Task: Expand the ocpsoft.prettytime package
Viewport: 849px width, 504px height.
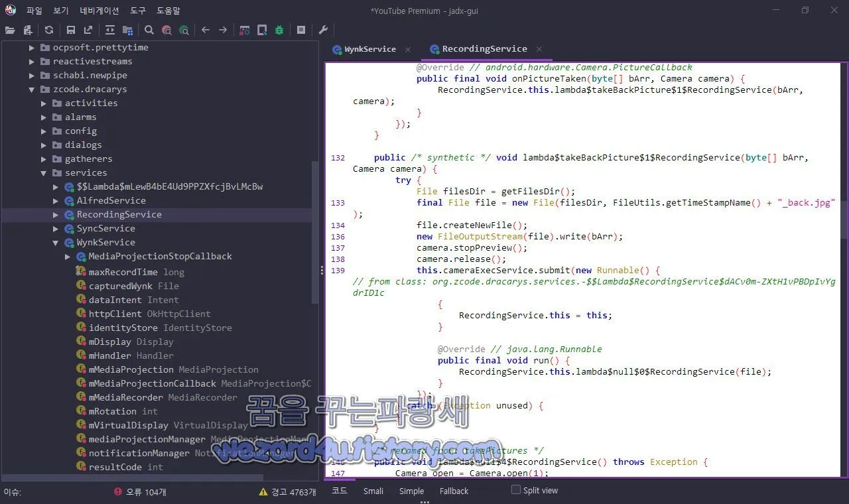Action: coord(31,48)
